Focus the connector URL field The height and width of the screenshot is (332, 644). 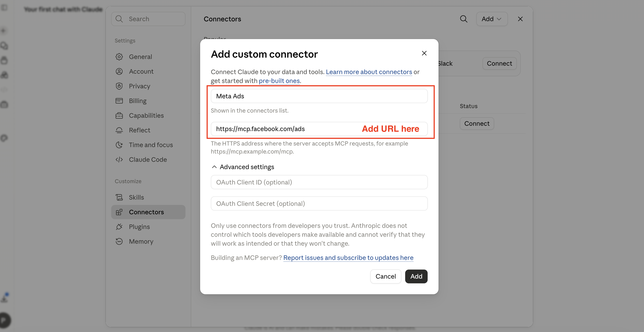pyautogui.click(x=319, y=129)
